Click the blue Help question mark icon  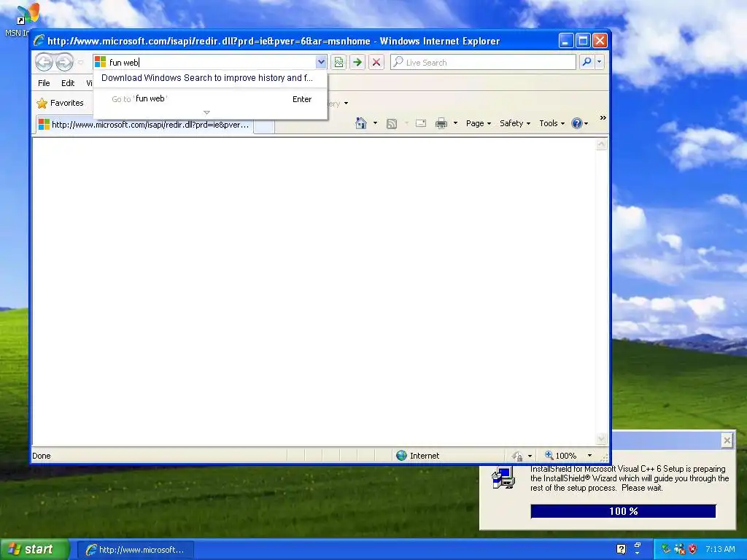[577, 123]
